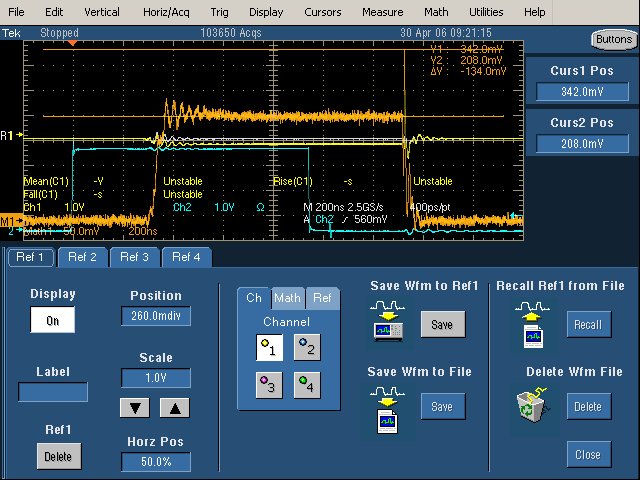This screenshot has height=480, width=640.
Task: Click the Buttons mode button
Action: [x=612, y=39]
